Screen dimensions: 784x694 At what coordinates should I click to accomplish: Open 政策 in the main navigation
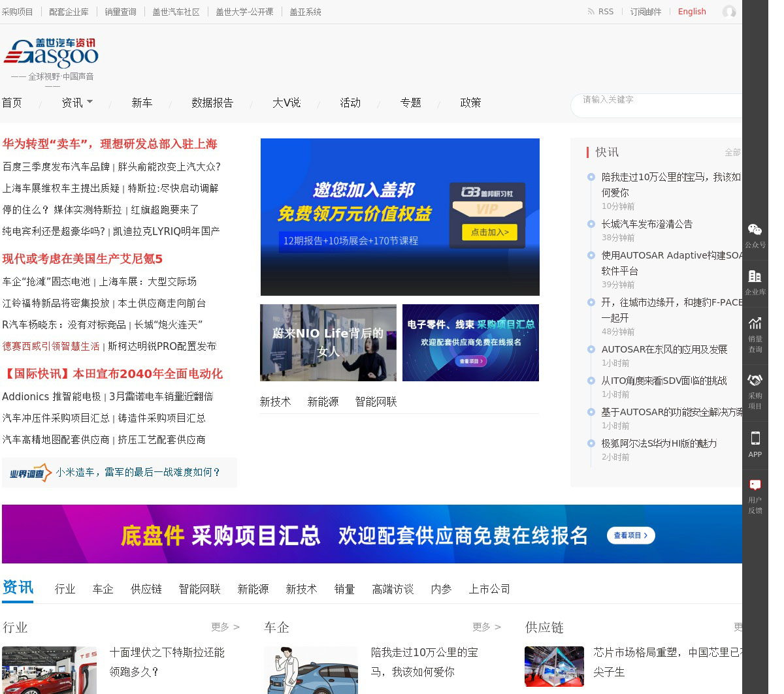pyautogui.click(x=470, y=103)
